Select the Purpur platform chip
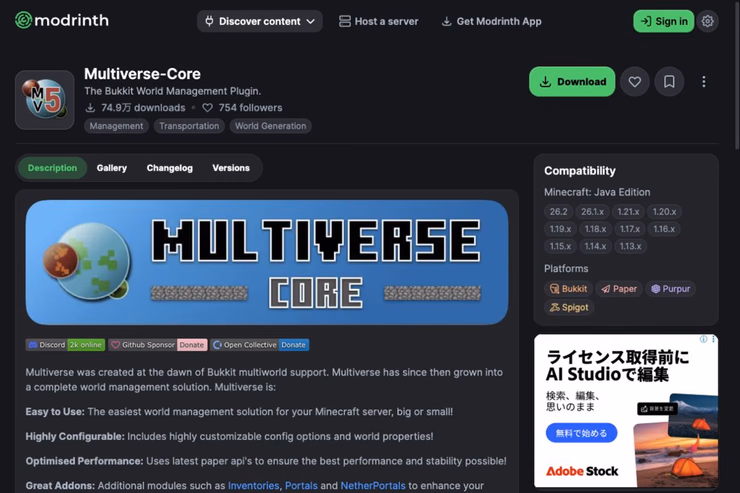 point(670,289)
